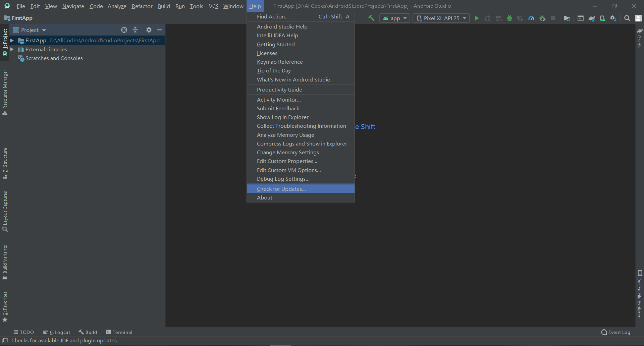Click the locate target icon in Project panel

[124, 30]
